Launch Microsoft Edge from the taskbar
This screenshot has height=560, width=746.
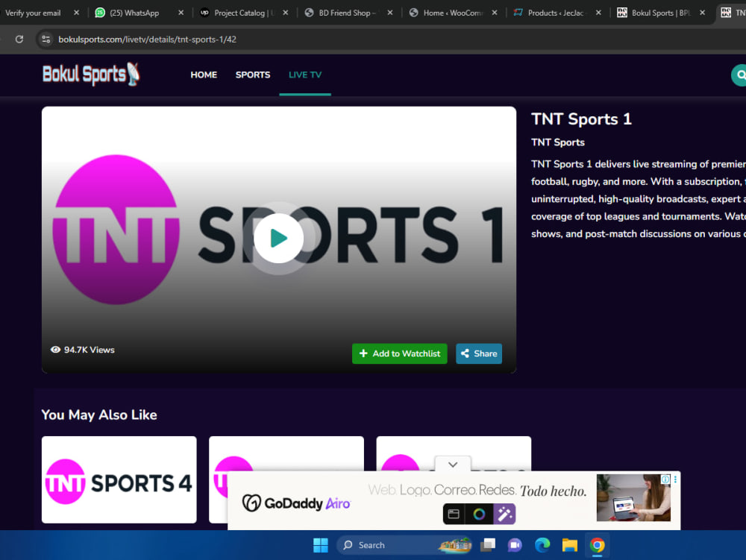coord(542,545)
